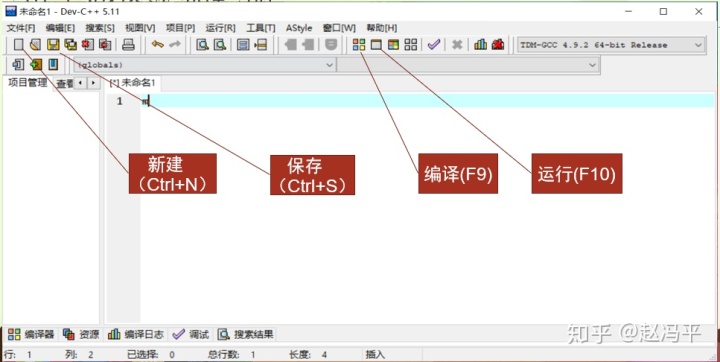
Task: Click the Compile & Run toolbar icon
Action: pos(394,45)
